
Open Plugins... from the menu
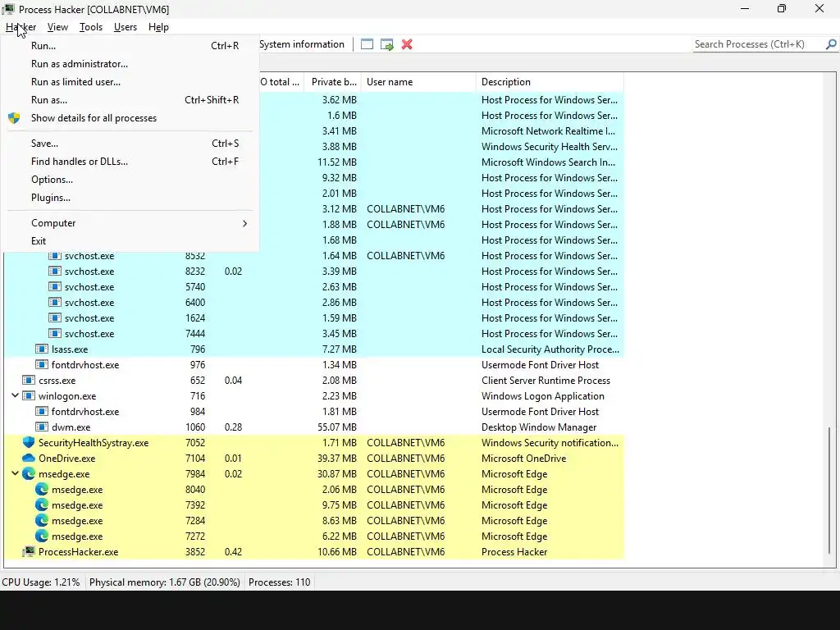[x=130, y=198]
